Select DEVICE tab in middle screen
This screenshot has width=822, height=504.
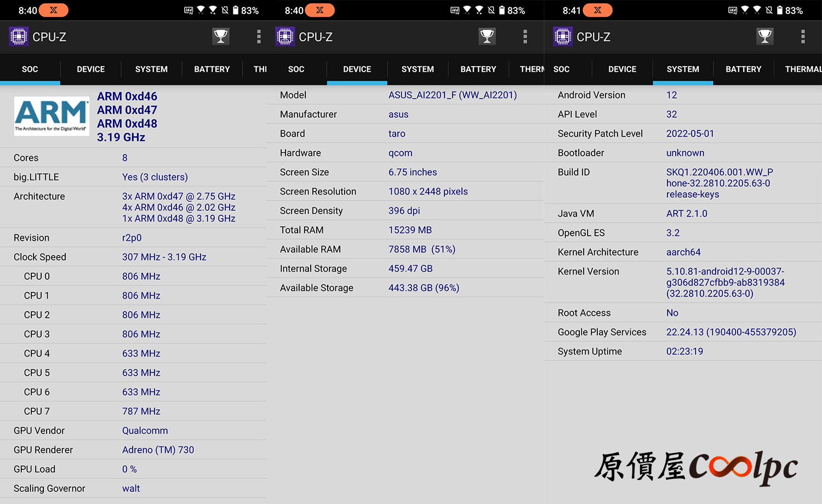click(357, 69)
